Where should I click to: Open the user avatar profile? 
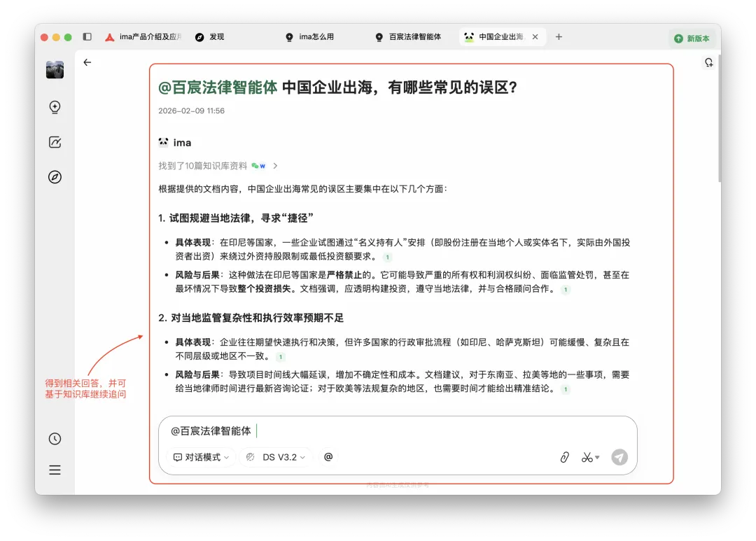pos(55,70)
